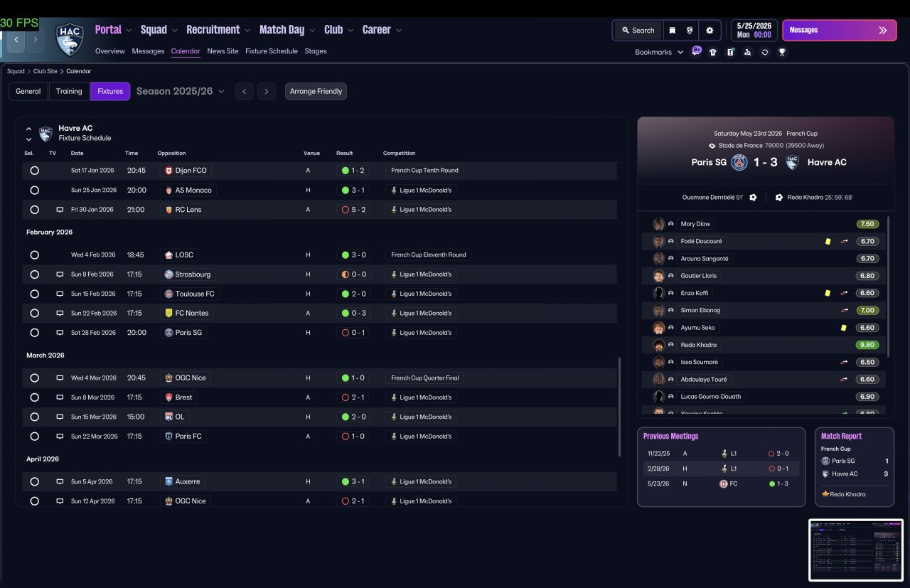Screen dimensions: 910x588
Task: Go to previous season with left arrow
Action: pos(244,91)
